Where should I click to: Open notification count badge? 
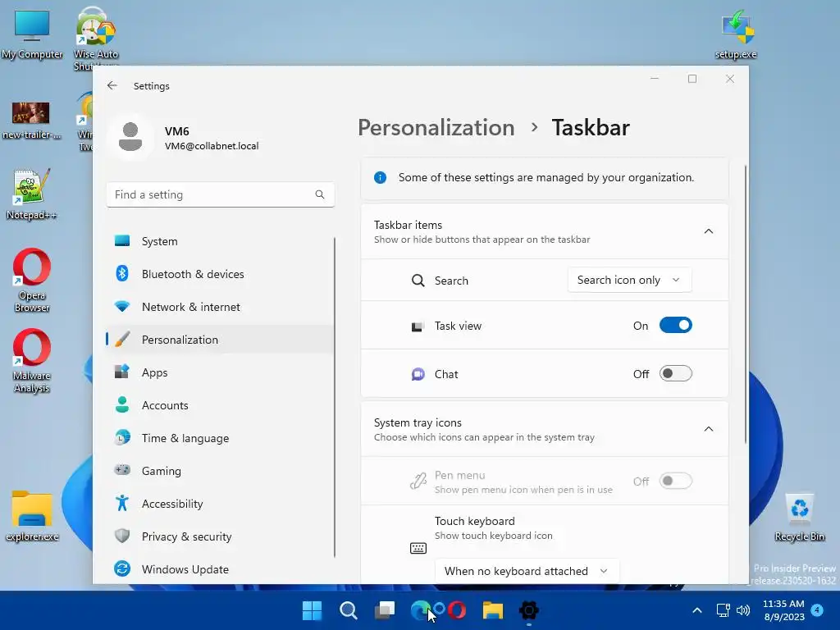point(817,609)
